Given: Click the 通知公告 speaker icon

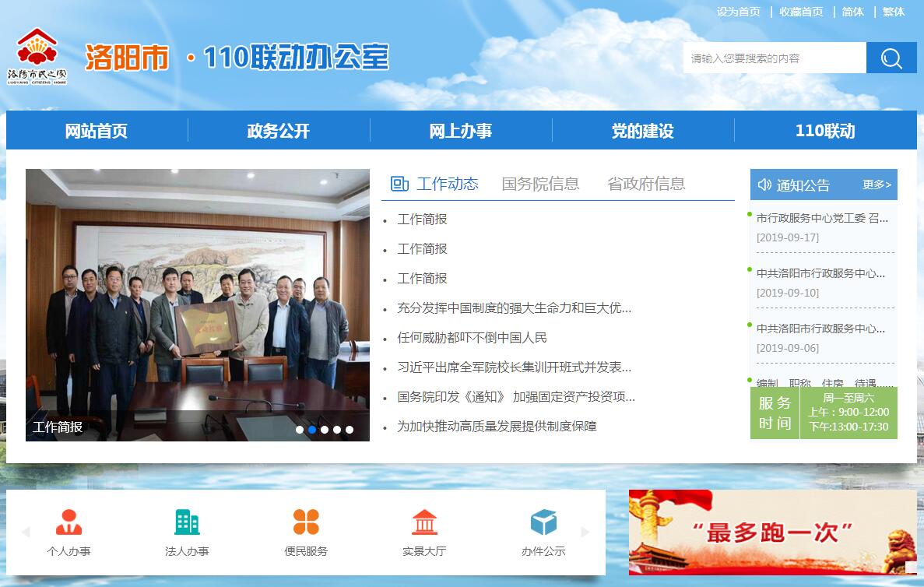Looking at the screenshot, I should click(x=764, y=185).
